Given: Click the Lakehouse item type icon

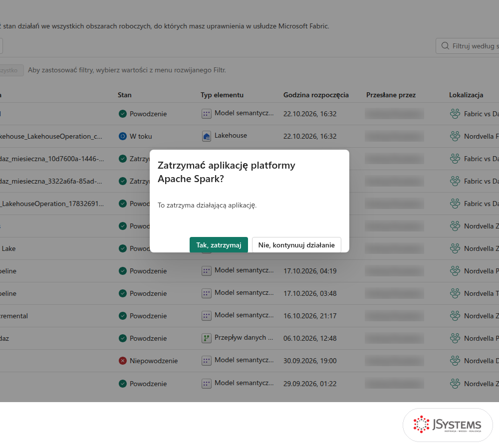Looking at the screenshot, I should tap(207, 137).
